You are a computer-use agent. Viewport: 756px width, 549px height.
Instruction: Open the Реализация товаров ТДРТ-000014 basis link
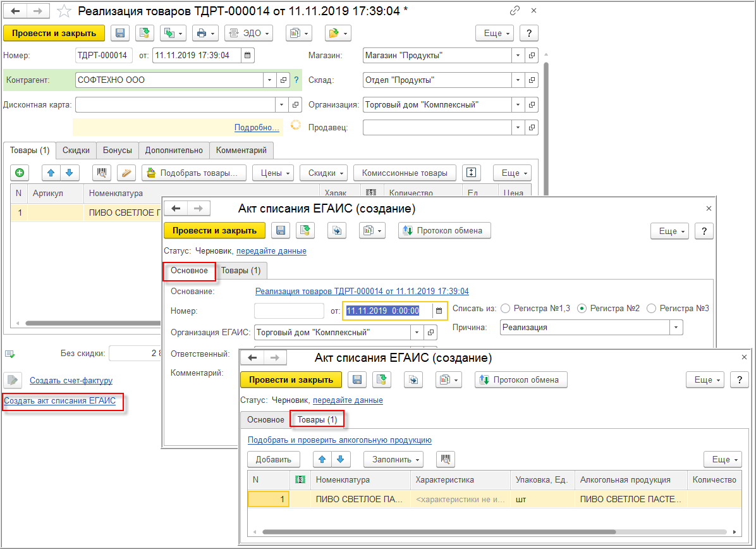click(362, 292)
